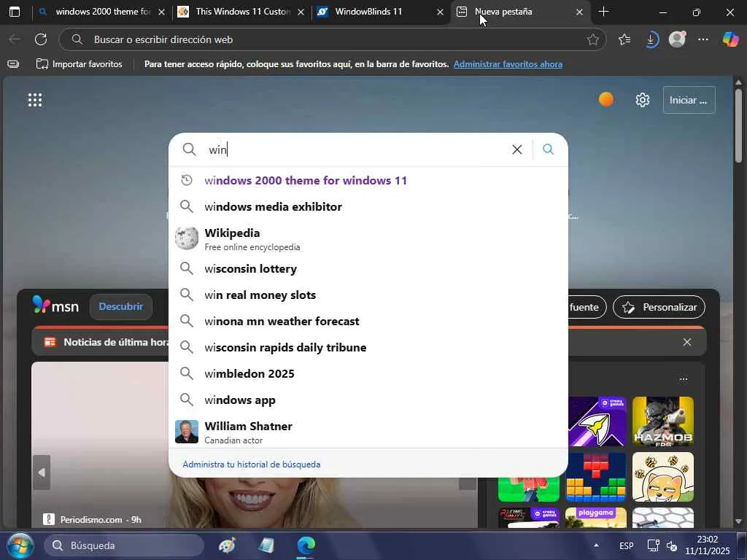This screenshot has height=560, width=747.
Task: Focus the address bar field
Action: click(x=332, y=39)
